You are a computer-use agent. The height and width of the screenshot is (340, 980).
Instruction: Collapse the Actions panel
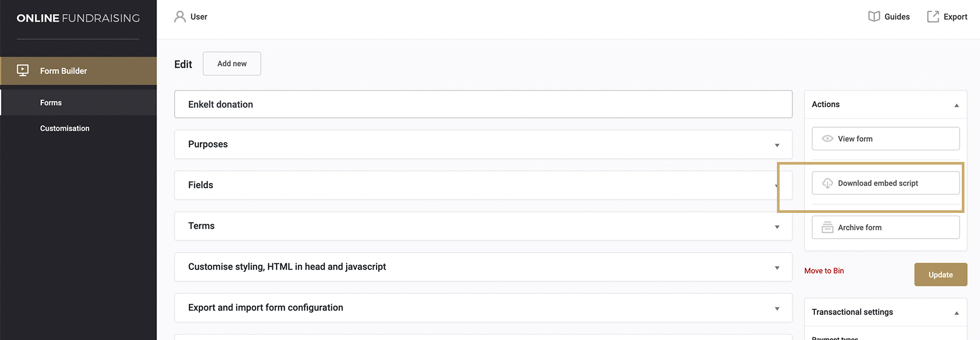click(x=956, y=105)
